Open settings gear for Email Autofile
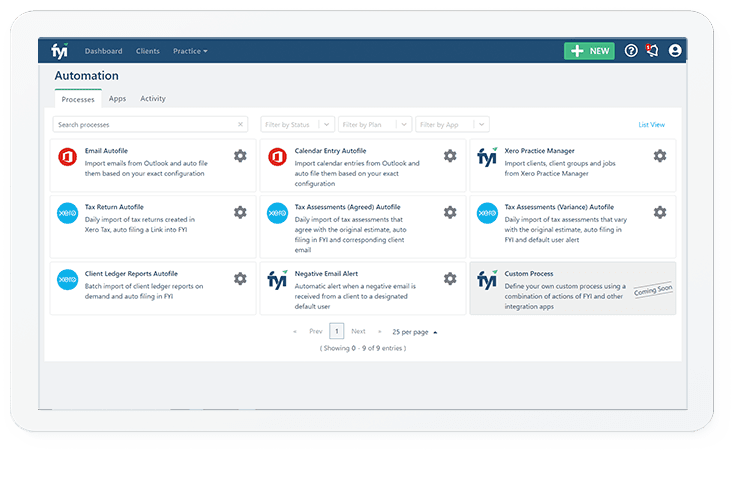Image resolution: width=733 pixels, height=492 pixels. [x=240, y=156]
